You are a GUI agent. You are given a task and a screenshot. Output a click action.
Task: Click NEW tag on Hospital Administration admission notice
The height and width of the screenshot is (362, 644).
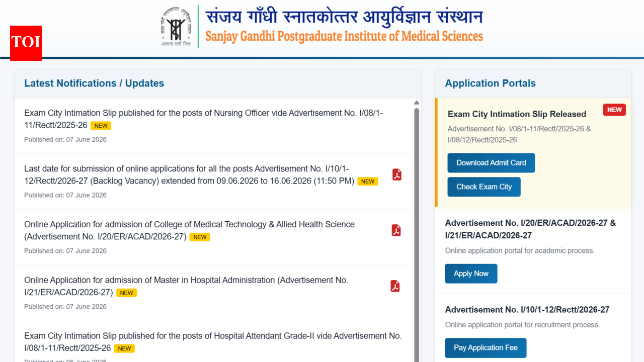coord(126,293)
